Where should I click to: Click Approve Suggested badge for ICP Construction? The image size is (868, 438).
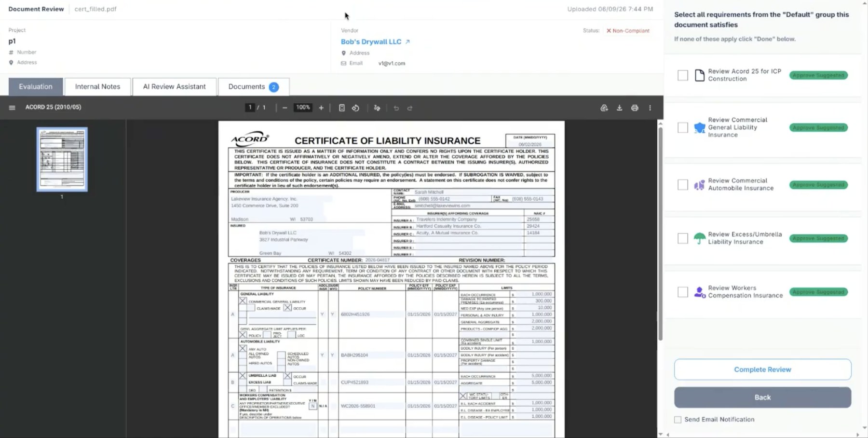tap(818, 75)
